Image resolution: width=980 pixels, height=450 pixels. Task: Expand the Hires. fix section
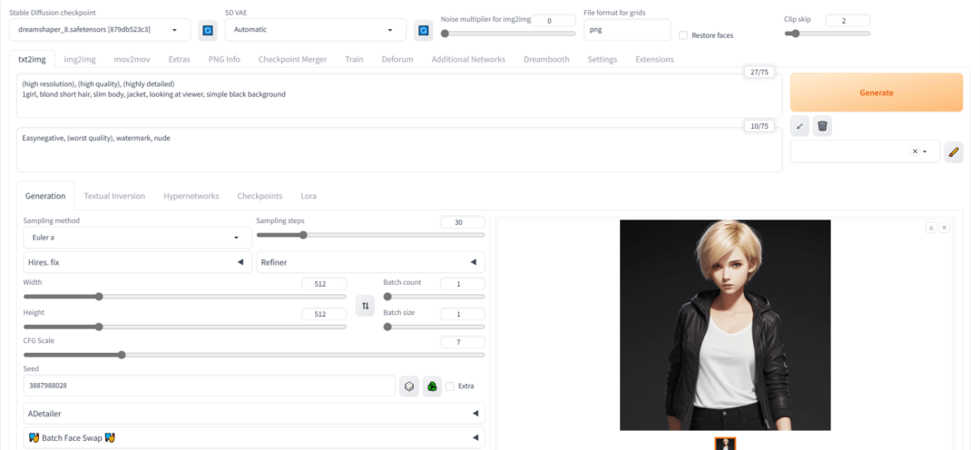(136, 262)
